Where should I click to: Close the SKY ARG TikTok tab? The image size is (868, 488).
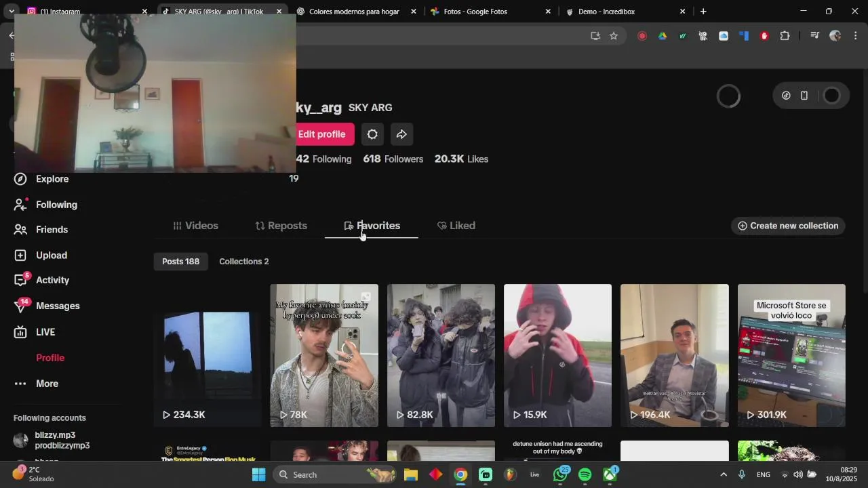(x=279, y=12)
